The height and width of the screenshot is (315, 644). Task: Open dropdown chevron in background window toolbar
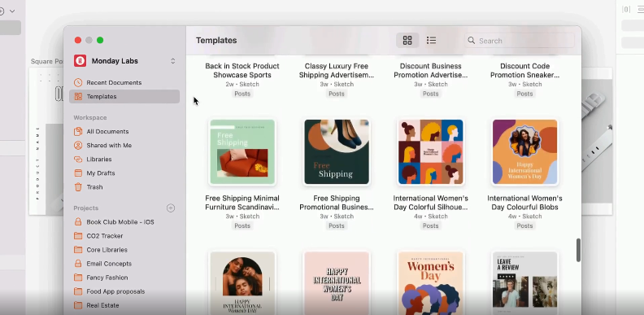pyautogui.click(x=12, y=11)
